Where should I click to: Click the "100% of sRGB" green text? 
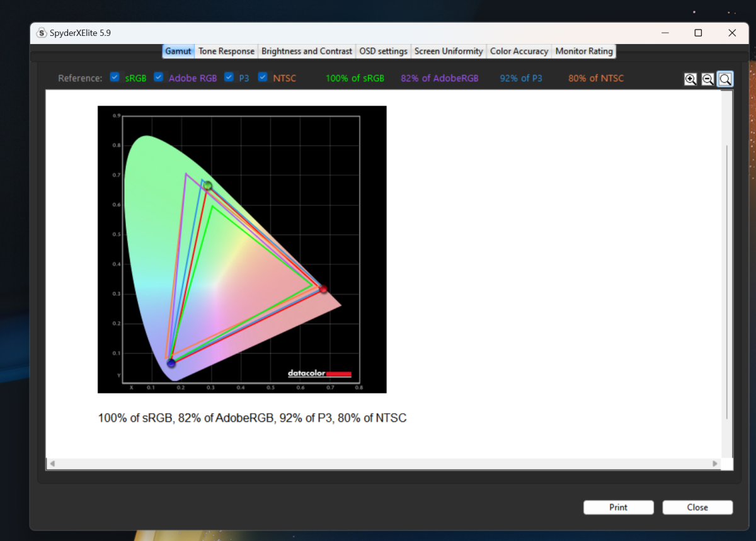pos(355,79)
